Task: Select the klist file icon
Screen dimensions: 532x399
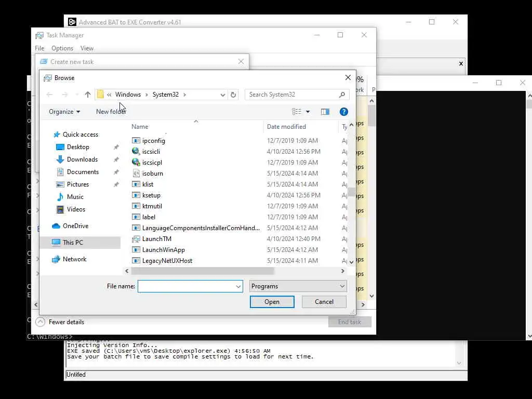Action: pyautogui.click(x=136, y=184)
